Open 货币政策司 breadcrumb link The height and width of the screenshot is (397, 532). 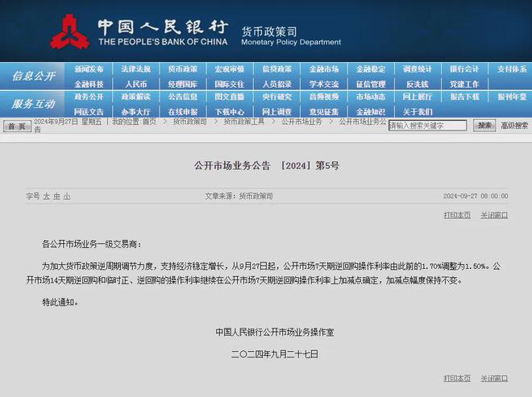(x=189, y=122)
